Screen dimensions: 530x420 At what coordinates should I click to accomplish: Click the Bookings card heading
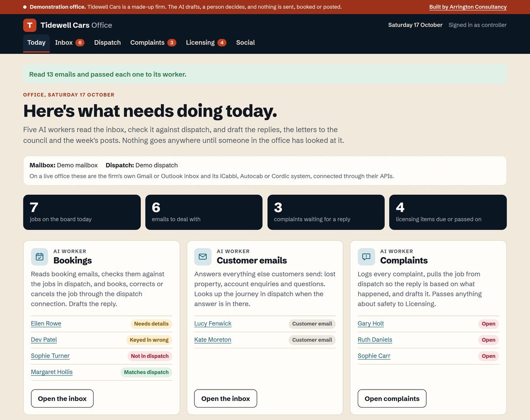(73, 261)
